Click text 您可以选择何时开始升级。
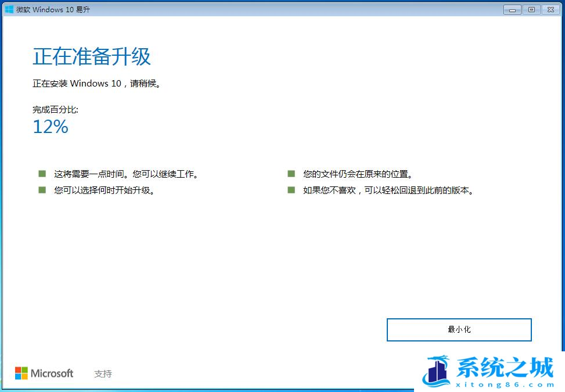 (105, 190)
